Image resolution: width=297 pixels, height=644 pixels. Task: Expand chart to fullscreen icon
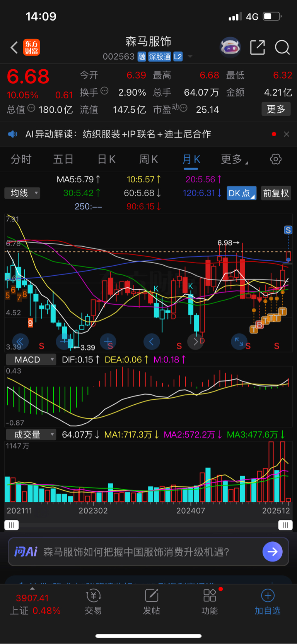tap(239, 342)
